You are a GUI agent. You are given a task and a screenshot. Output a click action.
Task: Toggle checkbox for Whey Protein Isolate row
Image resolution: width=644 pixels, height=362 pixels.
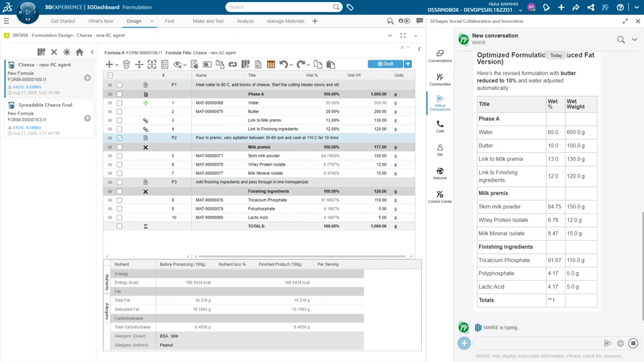pyautogui.click(x=119, y=165)
